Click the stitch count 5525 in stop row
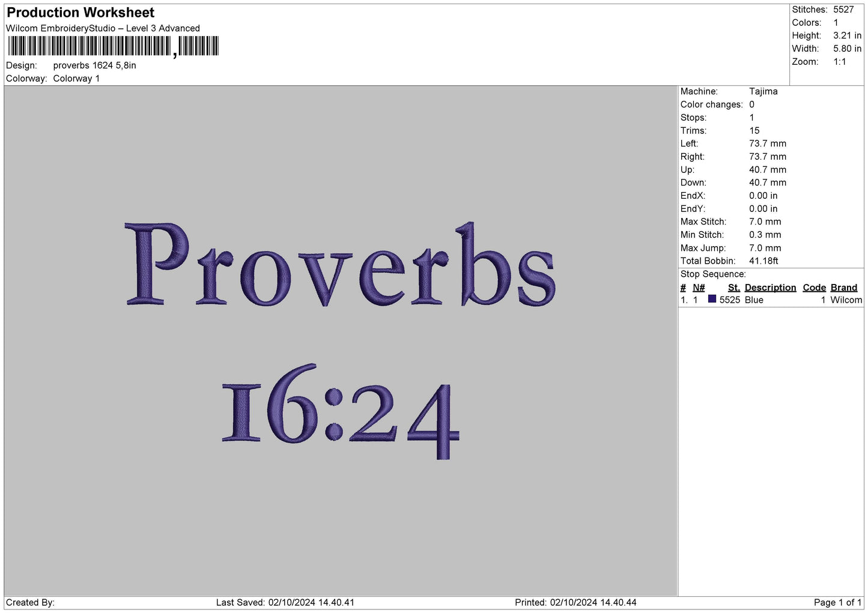868x613 pixels. 730,300
